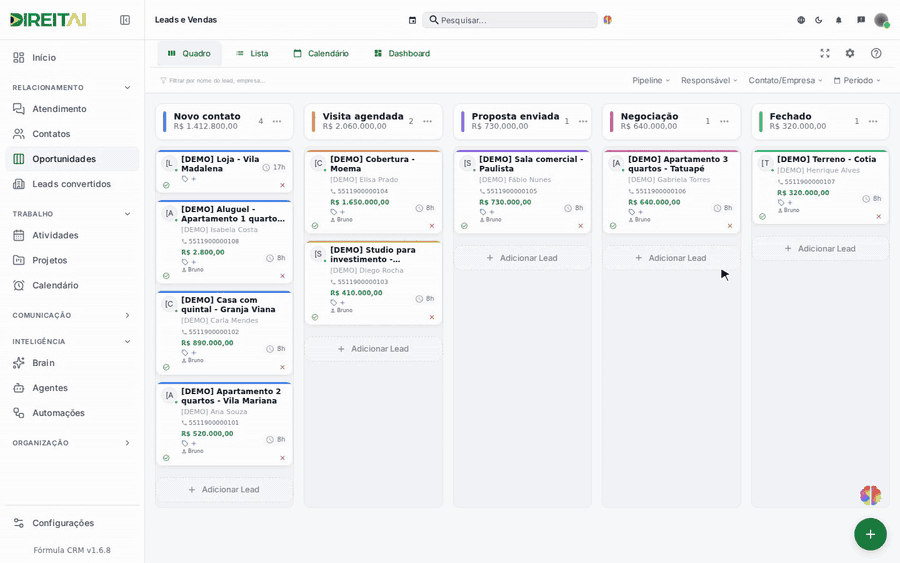Go to Início in sidebar
The image size is (900, 563).
pos(72,57)
